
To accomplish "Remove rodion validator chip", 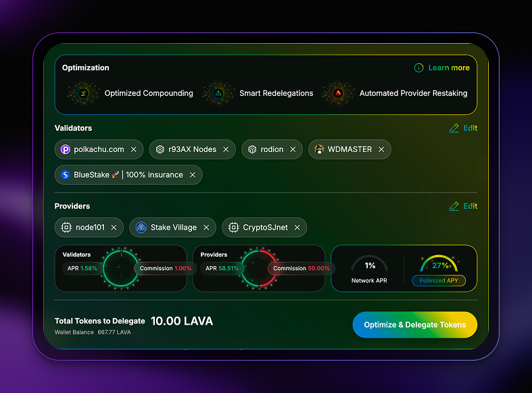I will 293,149.
